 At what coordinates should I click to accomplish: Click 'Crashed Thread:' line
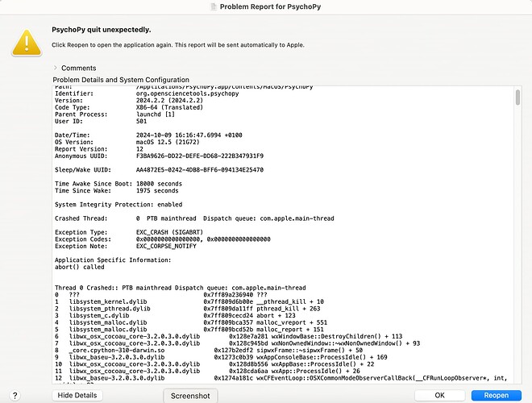pos(194,218)
